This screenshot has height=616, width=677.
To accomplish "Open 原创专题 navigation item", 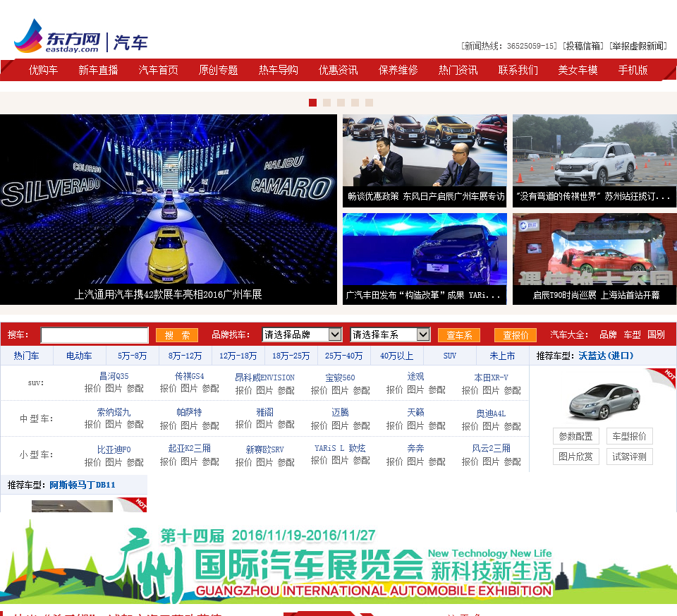I will pos(218,70).
